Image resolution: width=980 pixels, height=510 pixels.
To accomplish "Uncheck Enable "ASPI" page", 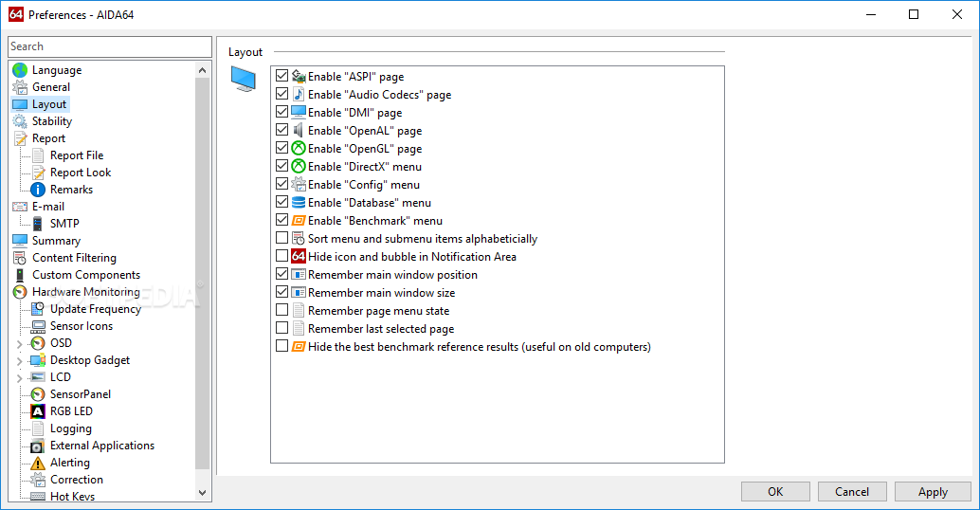I will click(281, 76).
